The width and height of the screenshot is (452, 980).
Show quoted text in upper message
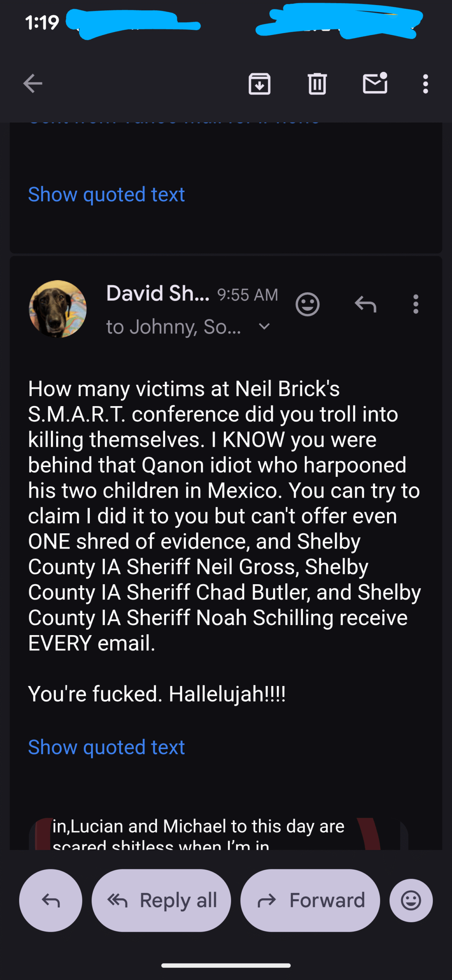[x=106, y=194]
